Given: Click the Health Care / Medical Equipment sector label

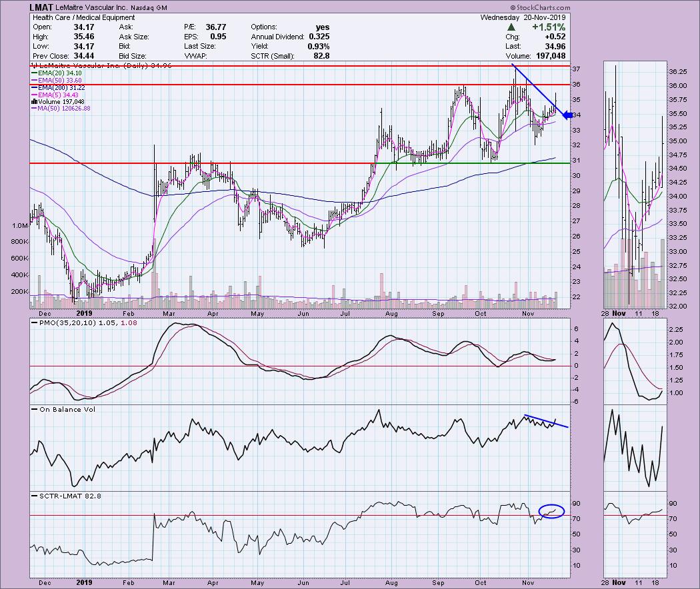Looking at the screenshot, I should 83,17.
